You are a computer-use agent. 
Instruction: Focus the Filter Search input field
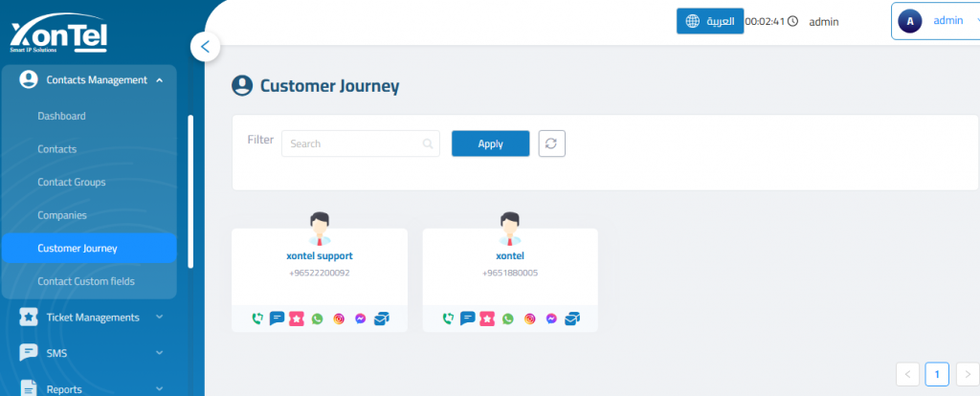[361, 143]
